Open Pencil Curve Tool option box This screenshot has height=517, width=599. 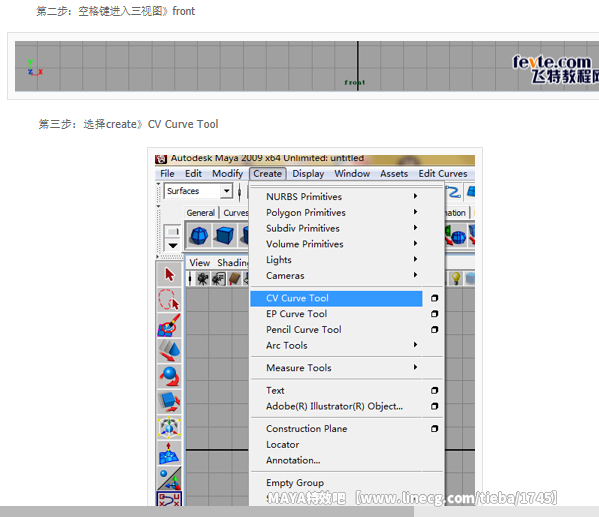point(434,329)
